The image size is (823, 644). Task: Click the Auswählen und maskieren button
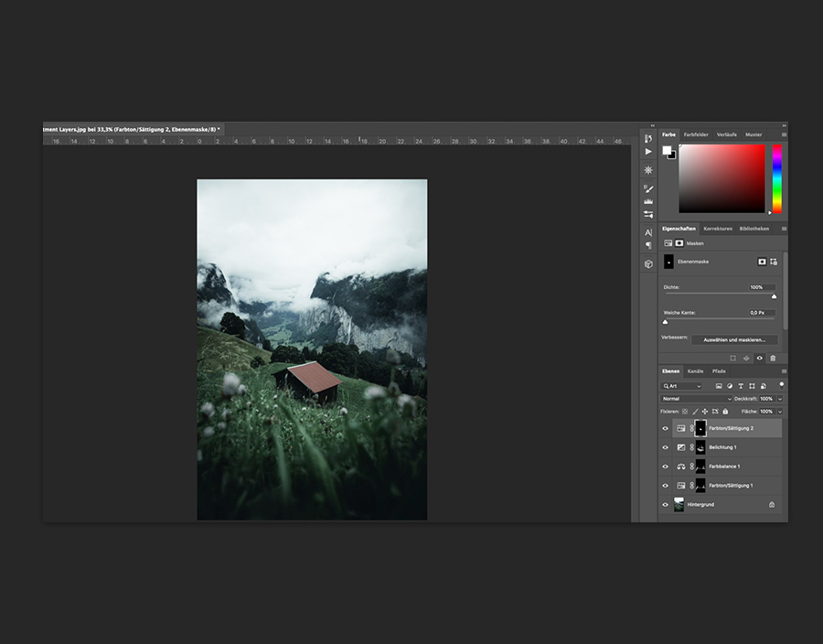tap(734, 339)
